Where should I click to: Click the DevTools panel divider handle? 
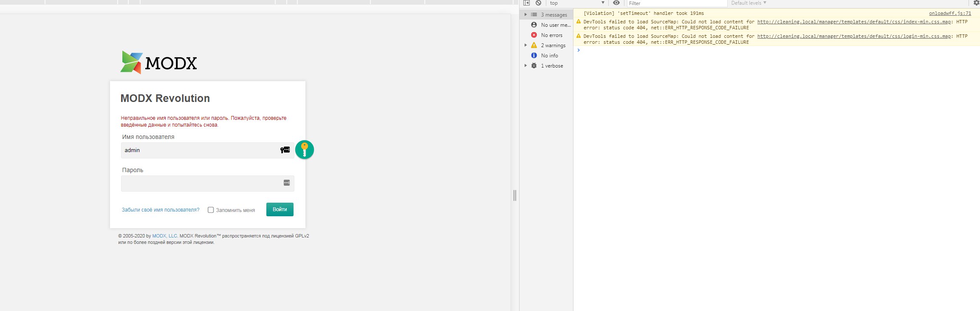click(x=515, y=195)
